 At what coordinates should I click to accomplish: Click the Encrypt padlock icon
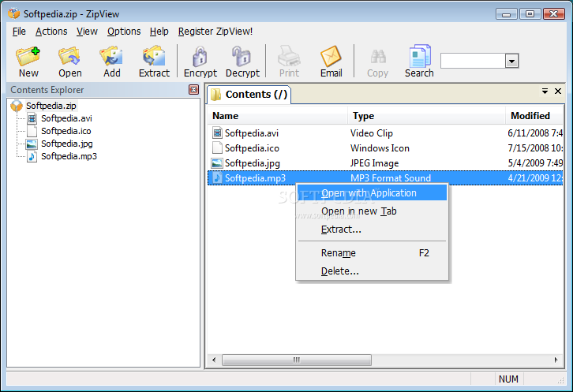(x=200, y=56)
